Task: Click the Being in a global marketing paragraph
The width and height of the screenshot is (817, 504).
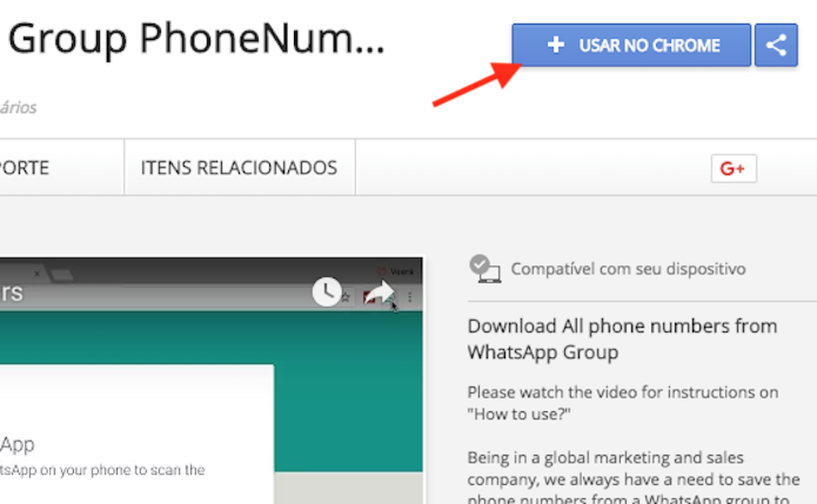Action: [633, 477]
